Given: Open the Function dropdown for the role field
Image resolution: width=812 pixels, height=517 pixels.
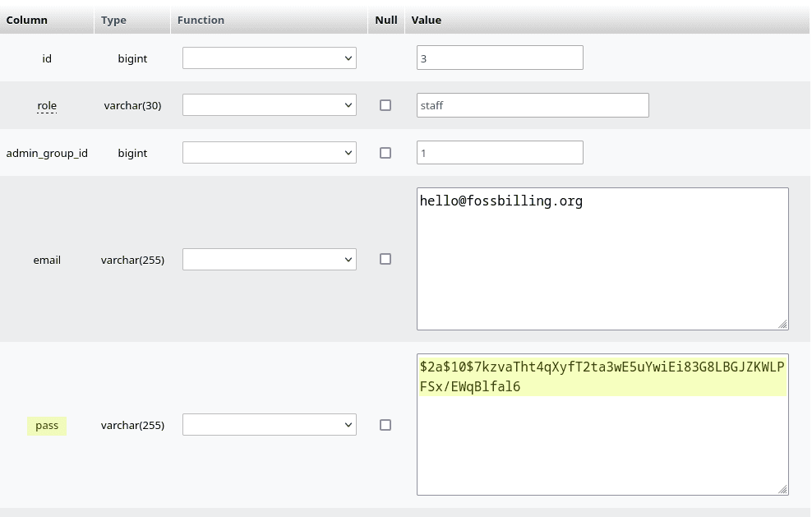Looking at the screenshot, I should tap(269, 104).
